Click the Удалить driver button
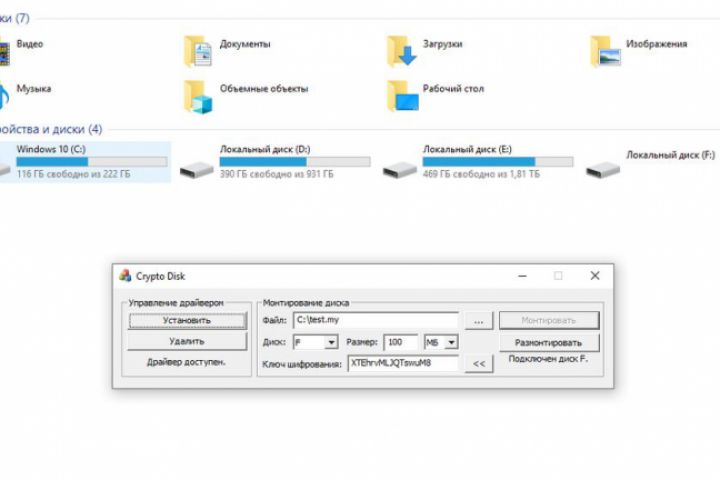 point(187,341)
